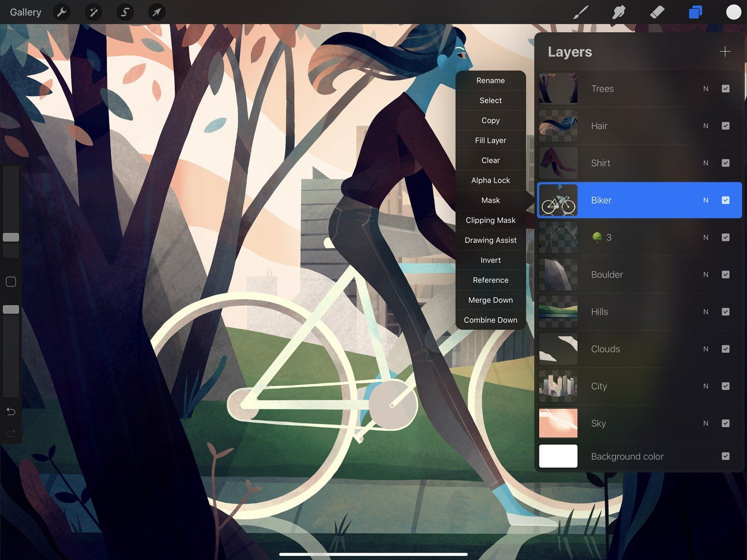Add a new layer with the plus button
Image resolution: width=747 pixels, height=560 pixels.
click(x=724, y=51)
